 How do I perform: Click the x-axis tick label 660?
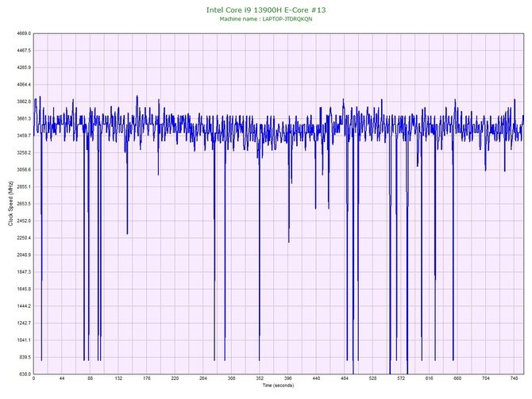click(x=457, y=378)
